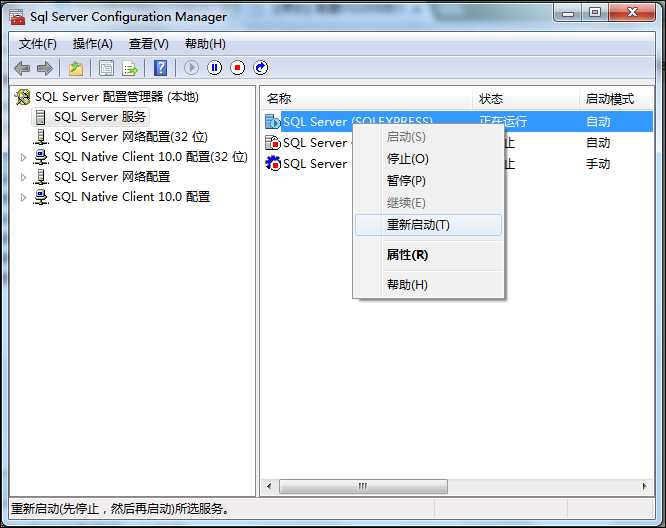Click the SQL Native Client 10.0 配置 icon
The width and height of the screenshot is (666, 528).
tap(41, 197)
